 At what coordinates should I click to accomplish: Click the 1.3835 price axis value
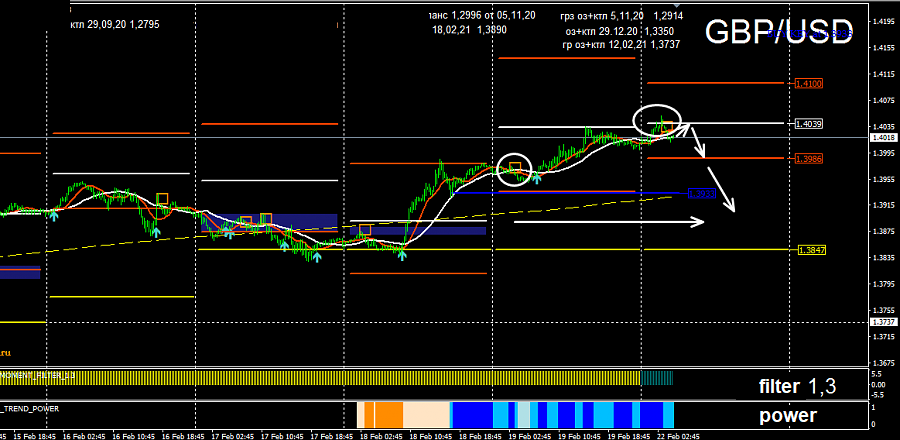click(x=884, y=258)
